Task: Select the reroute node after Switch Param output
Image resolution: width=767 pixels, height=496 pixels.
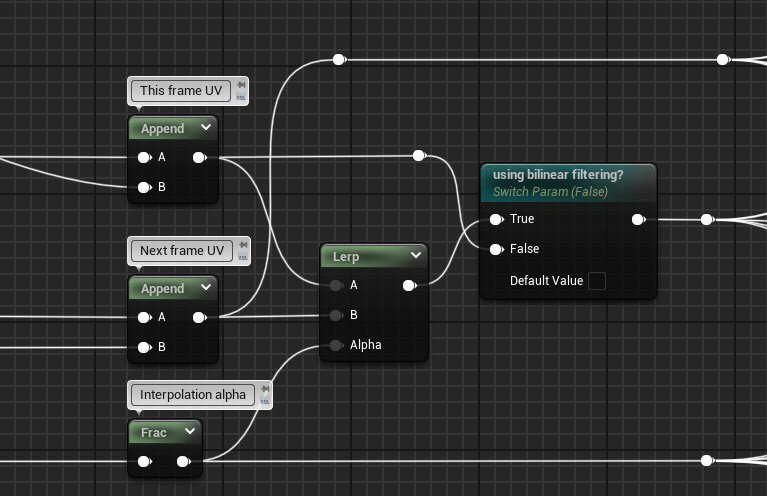Action: pyautogui.click(x=706, y=220)
